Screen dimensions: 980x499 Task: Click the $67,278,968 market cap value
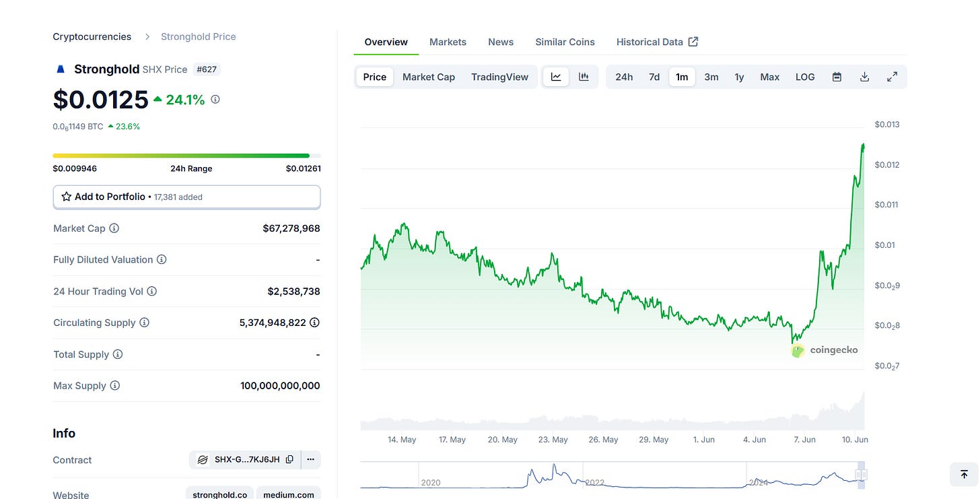point(291,228)
